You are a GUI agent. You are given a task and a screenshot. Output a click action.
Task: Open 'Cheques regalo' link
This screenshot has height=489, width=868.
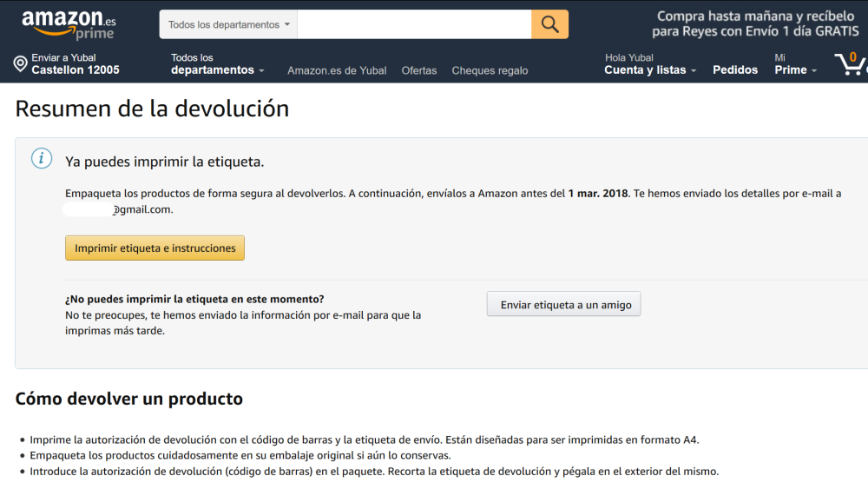(x=490, y=70)
